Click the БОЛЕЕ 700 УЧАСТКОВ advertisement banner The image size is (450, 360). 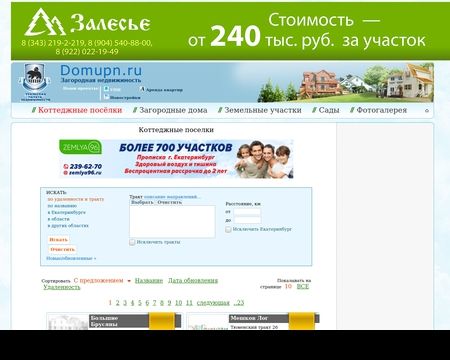click(x=176, y=159)
